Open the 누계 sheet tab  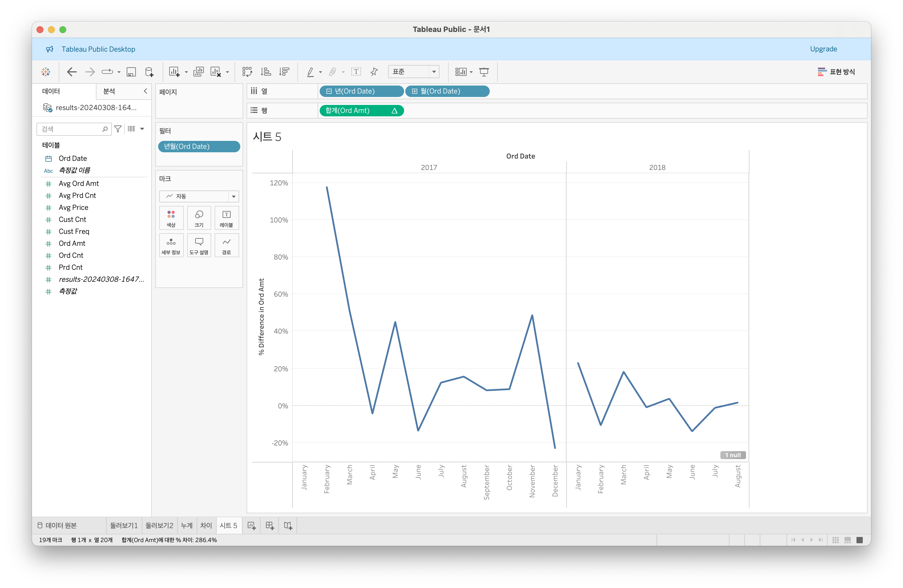187,526
